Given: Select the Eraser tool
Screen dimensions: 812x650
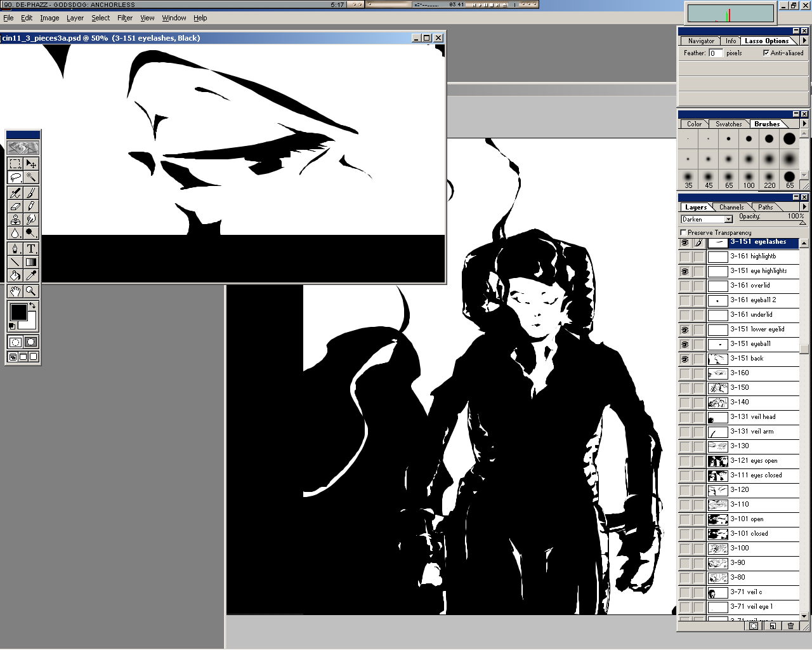Looking at the screenshot, I should 16,206.
